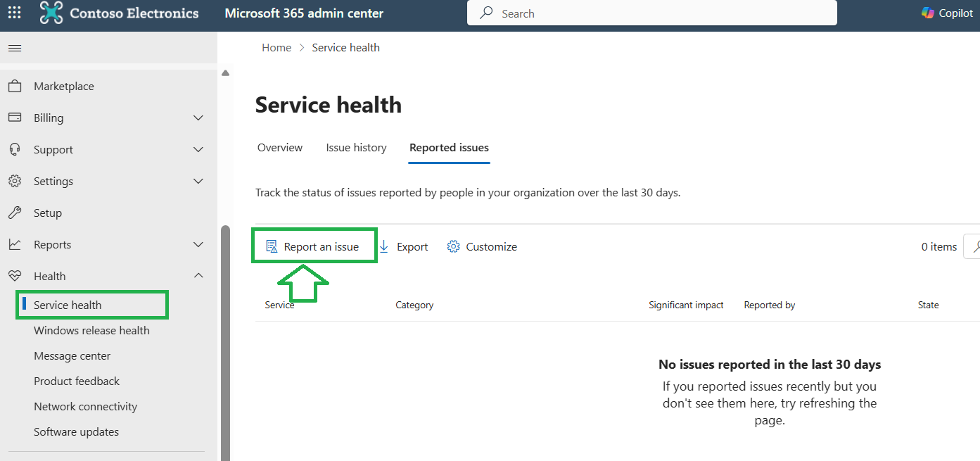The width and height of the screenshot is (980, 461).
Task: Click the Reported by column header
Action: pyautogui.click(x=770, y=305)
